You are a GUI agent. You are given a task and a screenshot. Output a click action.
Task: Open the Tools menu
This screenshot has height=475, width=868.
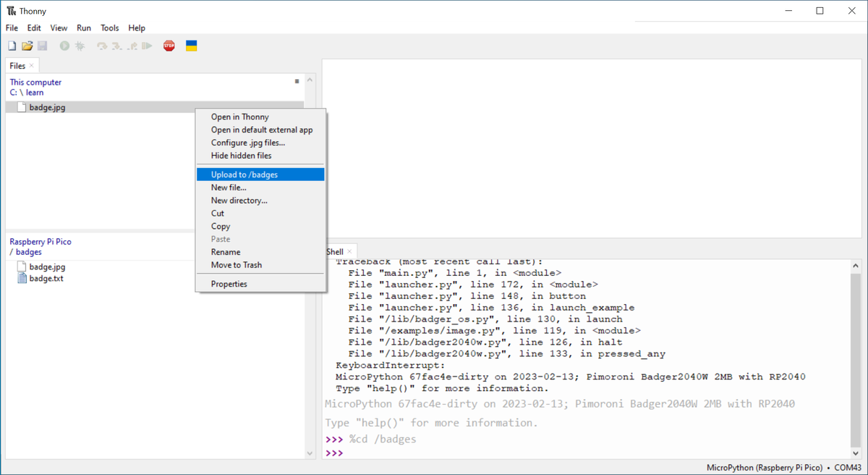tap(109, 28)
